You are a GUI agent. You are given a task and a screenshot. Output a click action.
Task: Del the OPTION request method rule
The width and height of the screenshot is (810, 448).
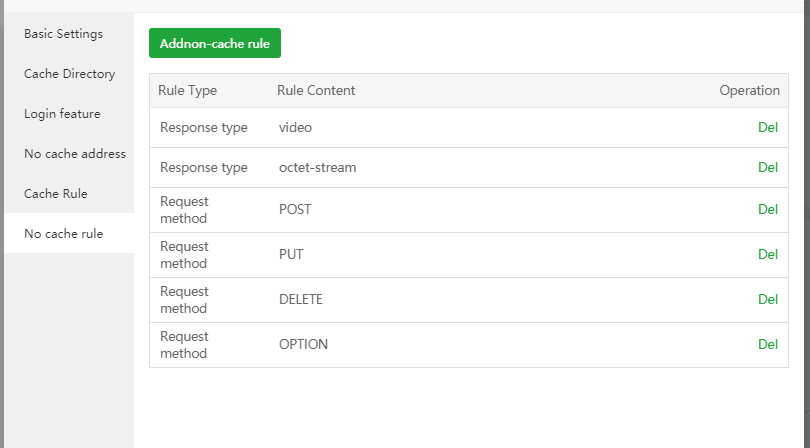click(x=767, y=345)
